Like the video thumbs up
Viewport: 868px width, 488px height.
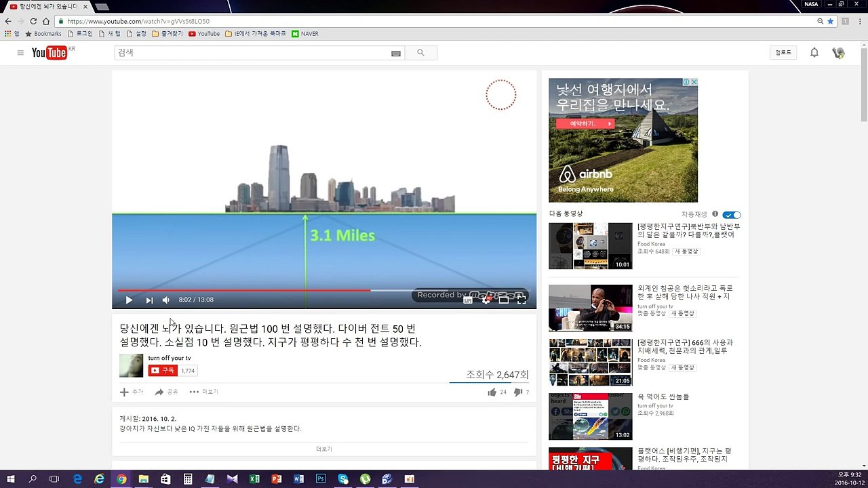click(492, 392)
